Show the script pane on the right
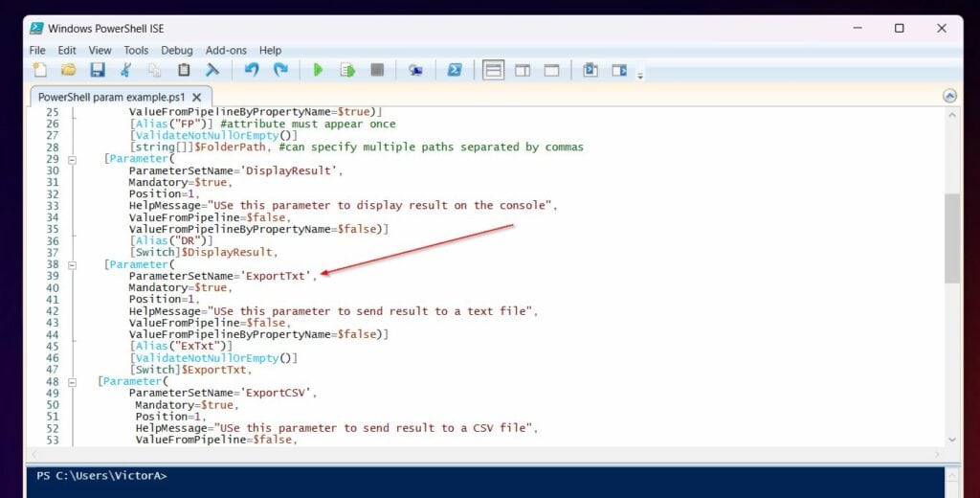This screenshot has width=980, height=498. (x=523, y=70)
